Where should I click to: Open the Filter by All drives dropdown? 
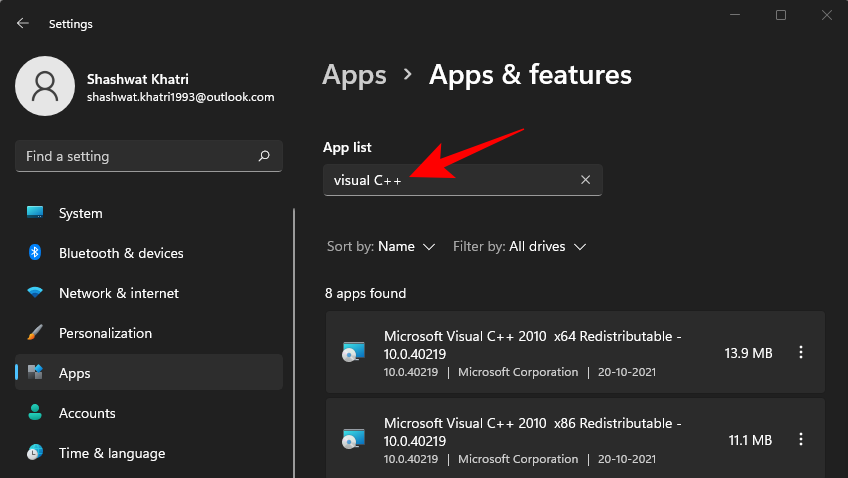519,246
